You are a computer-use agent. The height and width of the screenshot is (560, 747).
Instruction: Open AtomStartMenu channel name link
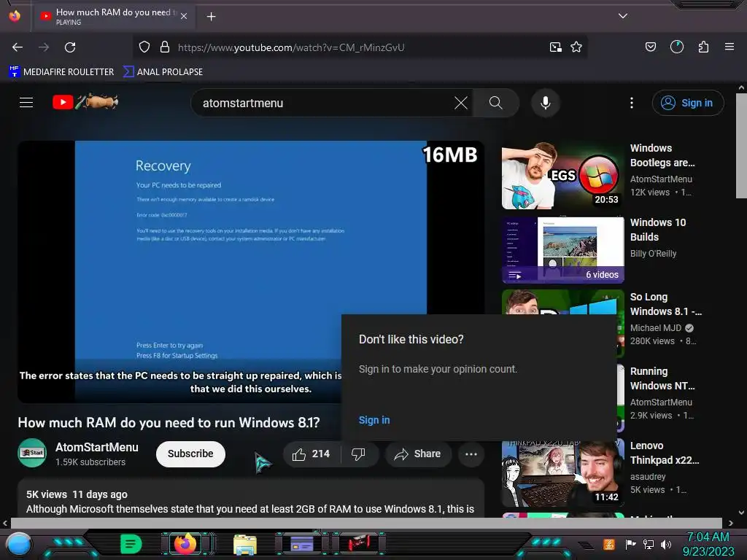(97, 447)
